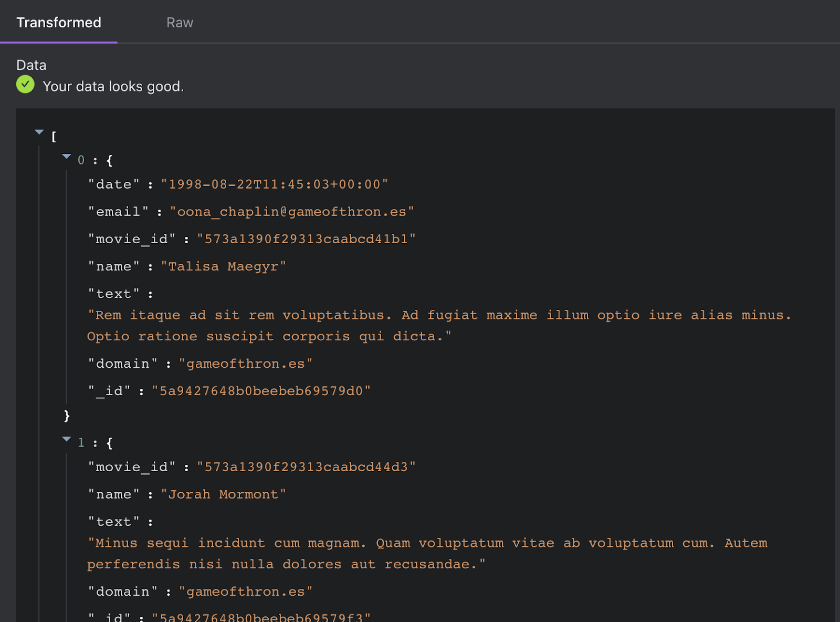Click the "email" key label

pyautogui.click(x=118, y=212)
